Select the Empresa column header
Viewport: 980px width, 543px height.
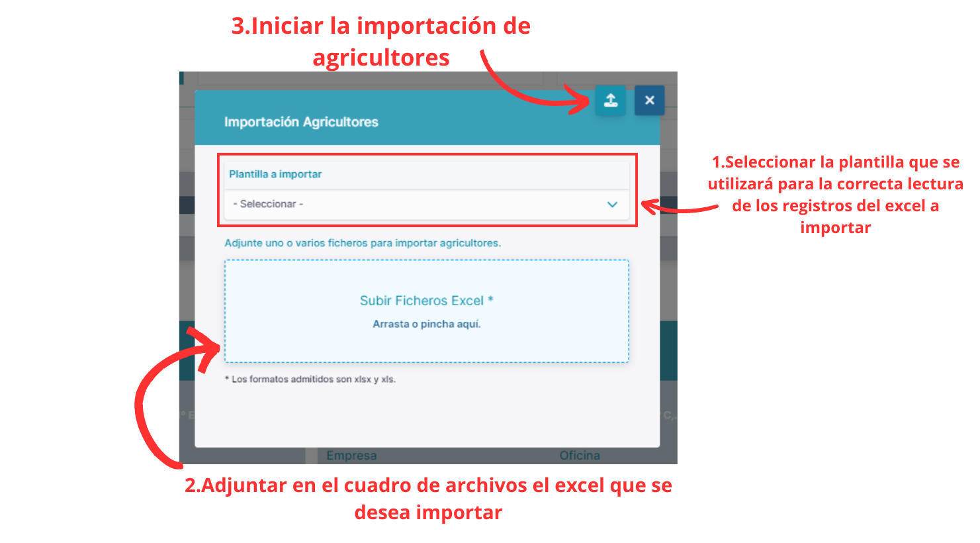[x=351, y=455]
